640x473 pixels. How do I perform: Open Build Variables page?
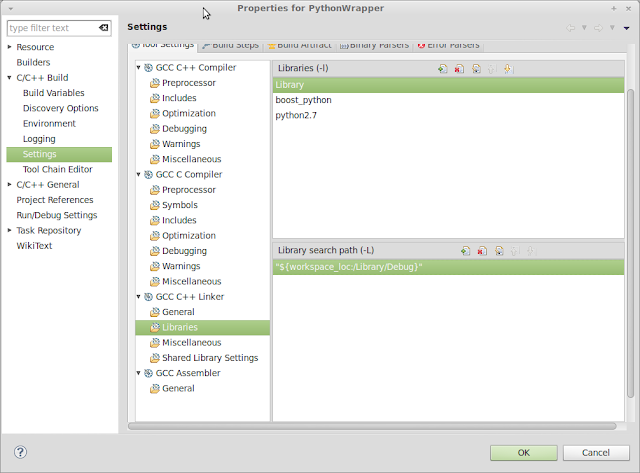[53, 93]
